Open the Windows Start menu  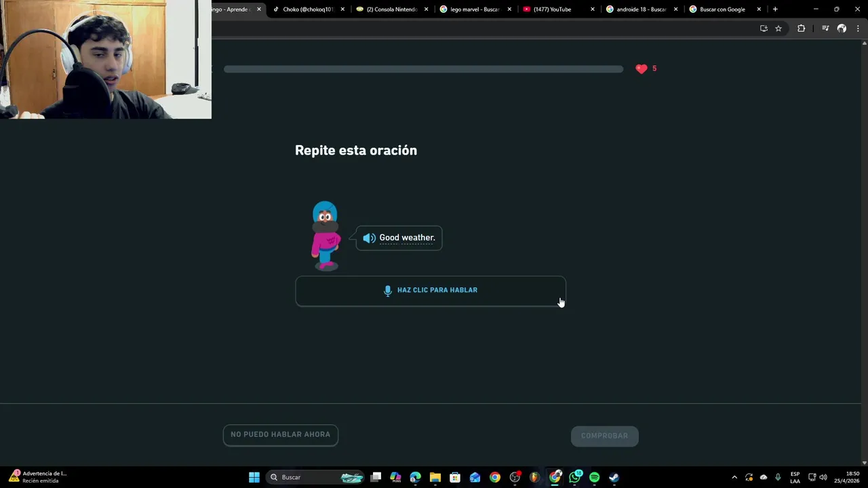click(254, 477)
